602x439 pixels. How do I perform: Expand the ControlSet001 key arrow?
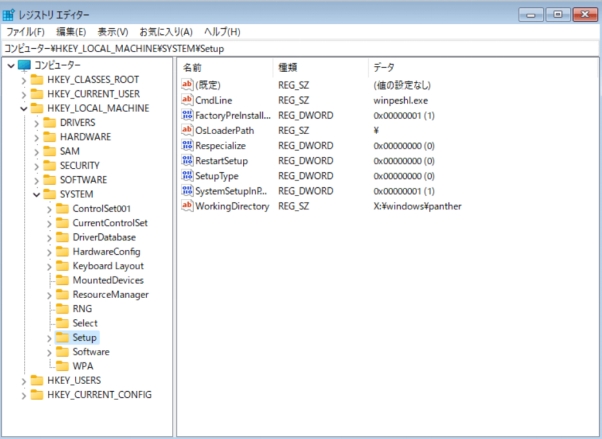49,209
